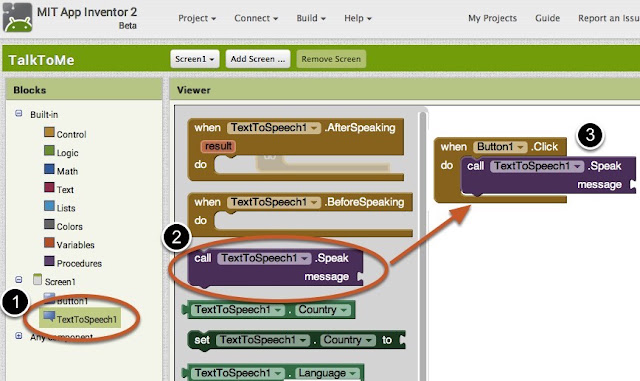Select the Colors blocks color icon

49,224
